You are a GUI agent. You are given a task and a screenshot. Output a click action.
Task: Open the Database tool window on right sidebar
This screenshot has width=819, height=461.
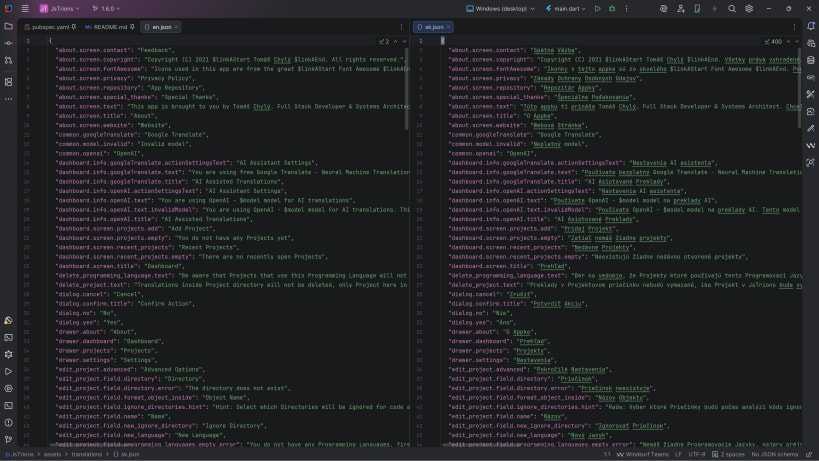(x=811, y=60)
